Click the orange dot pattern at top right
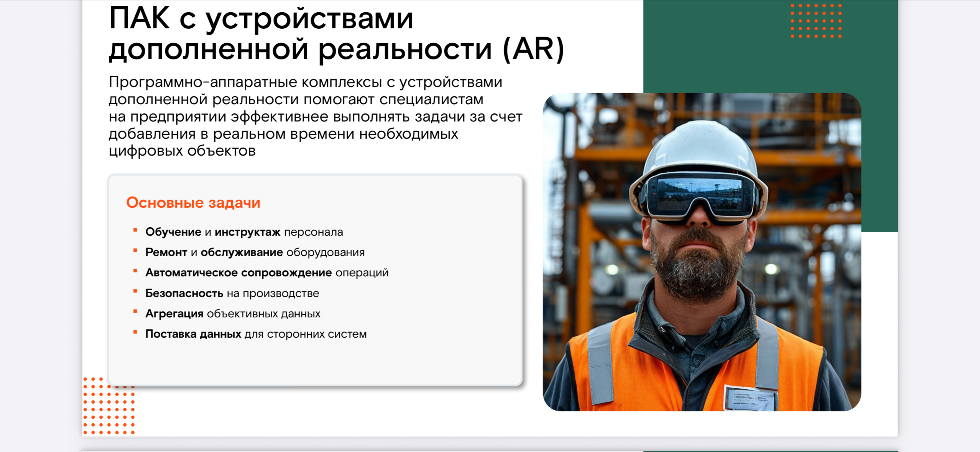This screenshot has width=980, height=452. 816,21
